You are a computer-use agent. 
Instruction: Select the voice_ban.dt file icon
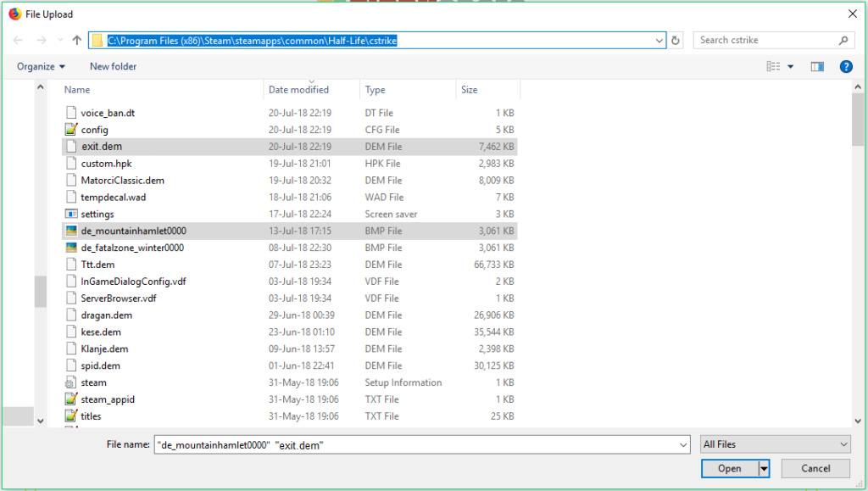tap(71, 113)
